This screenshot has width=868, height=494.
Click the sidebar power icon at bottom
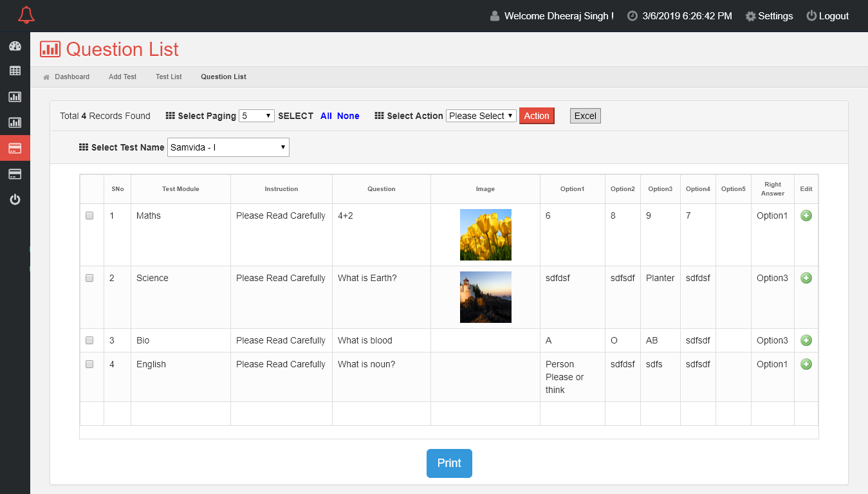click(x=15, y=199)
